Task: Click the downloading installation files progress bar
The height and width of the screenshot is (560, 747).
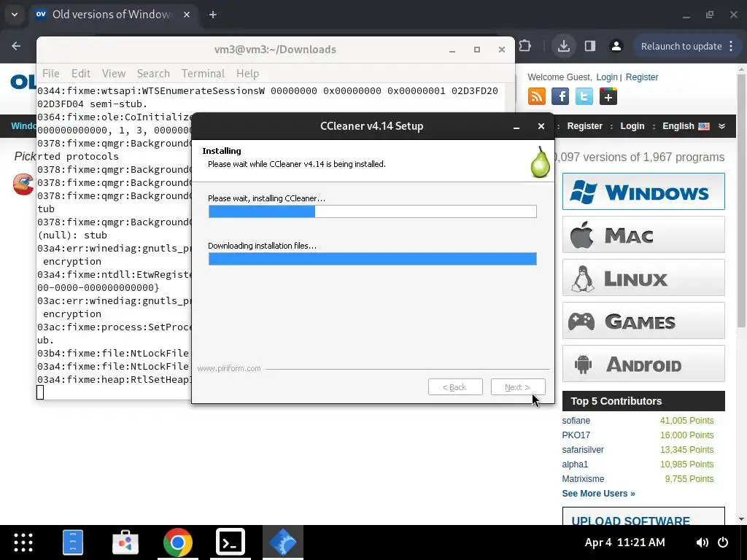Action: (x=373, y=259)
